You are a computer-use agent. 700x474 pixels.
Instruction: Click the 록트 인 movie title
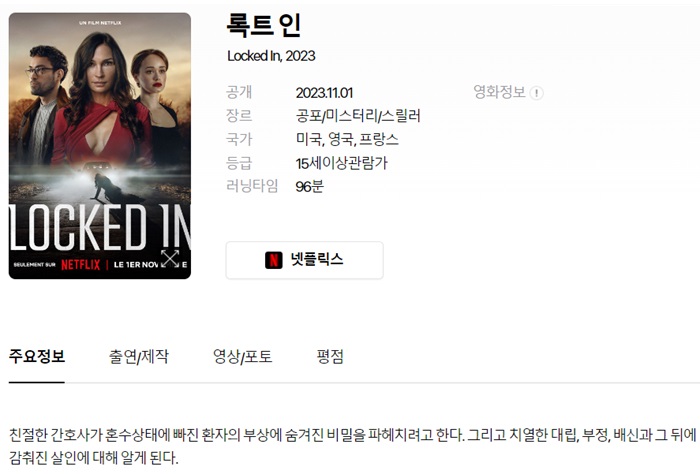[x=263, y=25]
